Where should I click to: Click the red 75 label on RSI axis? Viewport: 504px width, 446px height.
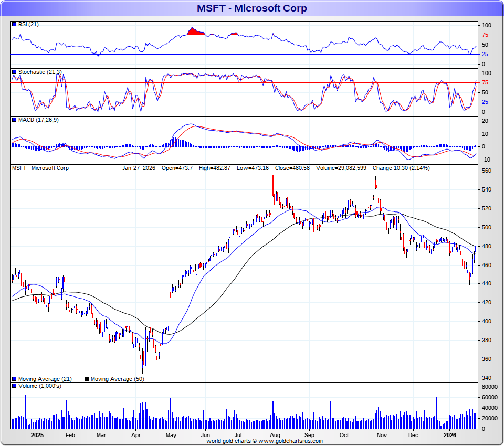tap(485, 35)
